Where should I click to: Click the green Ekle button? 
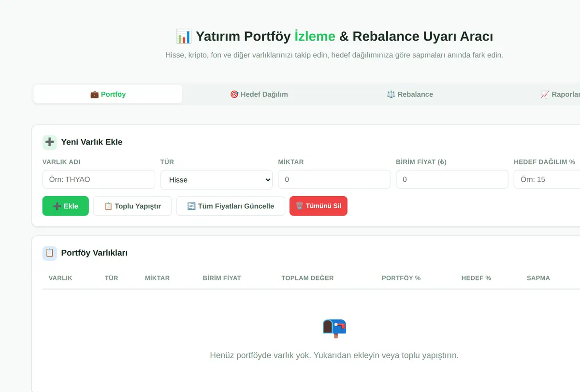(x=66, y=206)
